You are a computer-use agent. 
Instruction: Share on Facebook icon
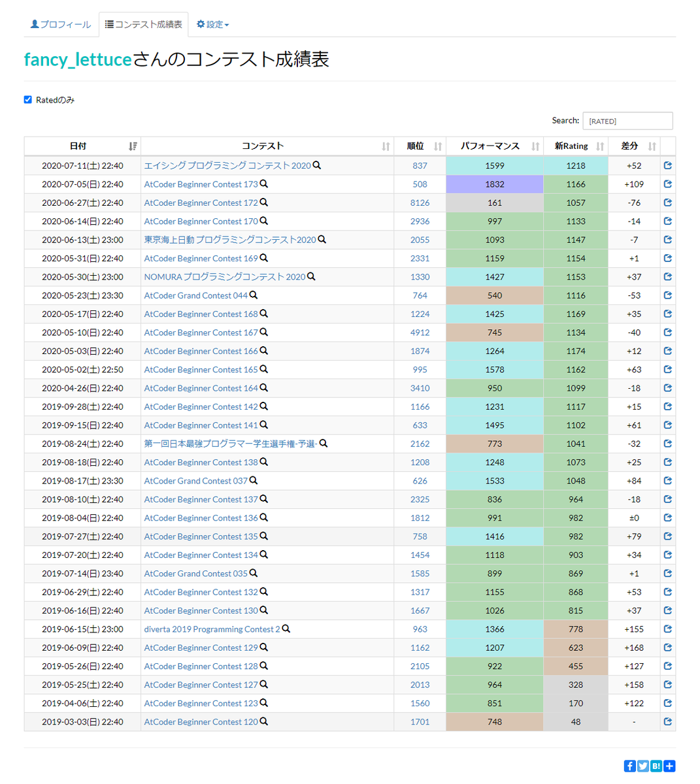tap(630, 766)
